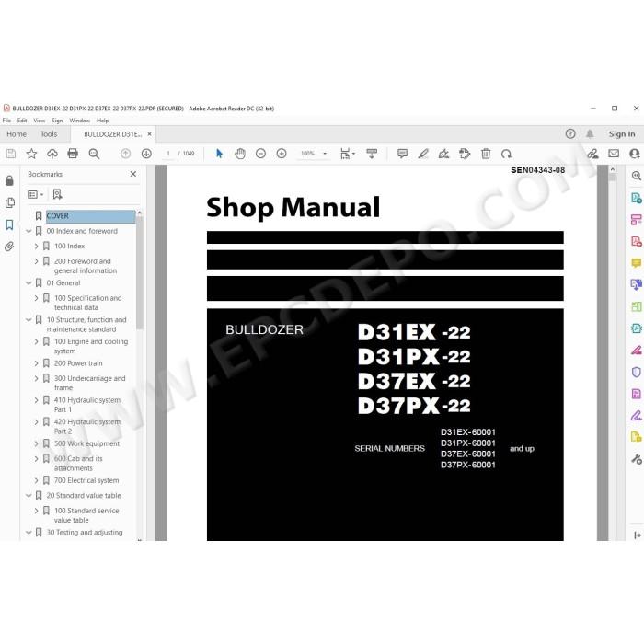Open the More Tools wrench icon in right pane
The height and width of the screenshot is (644, 644).
(x=637, y=459)
